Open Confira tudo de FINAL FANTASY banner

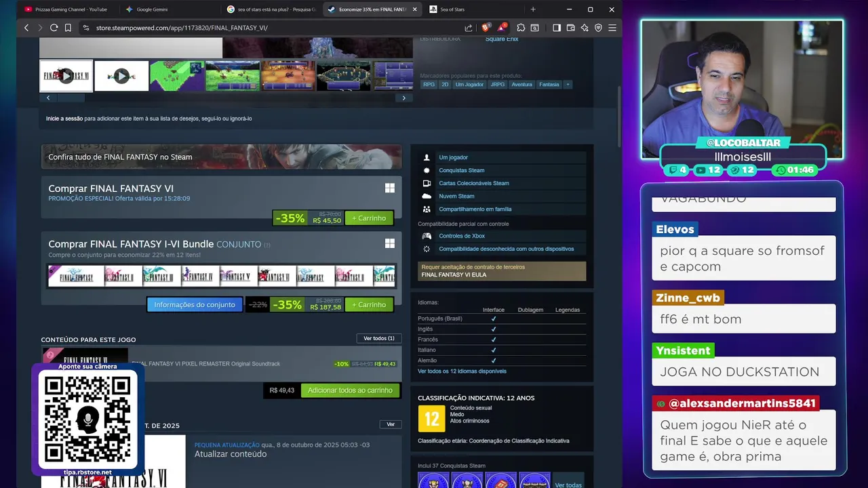pos(221,157)
